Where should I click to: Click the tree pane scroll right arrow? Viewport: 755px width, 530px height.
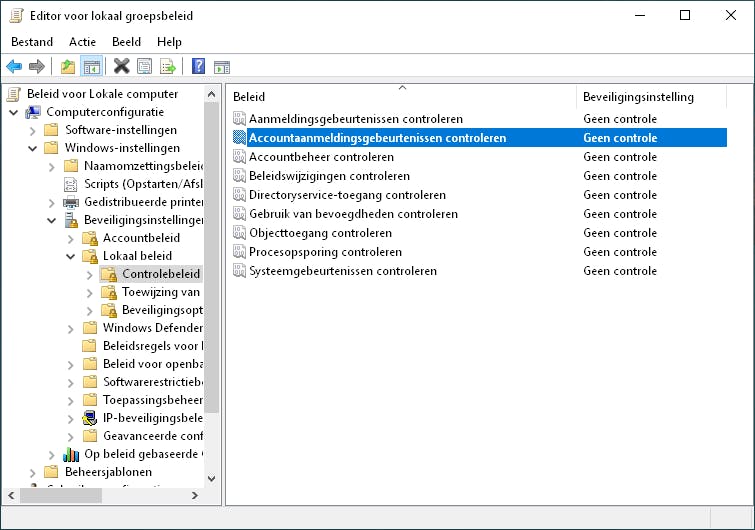pos(195,495)
